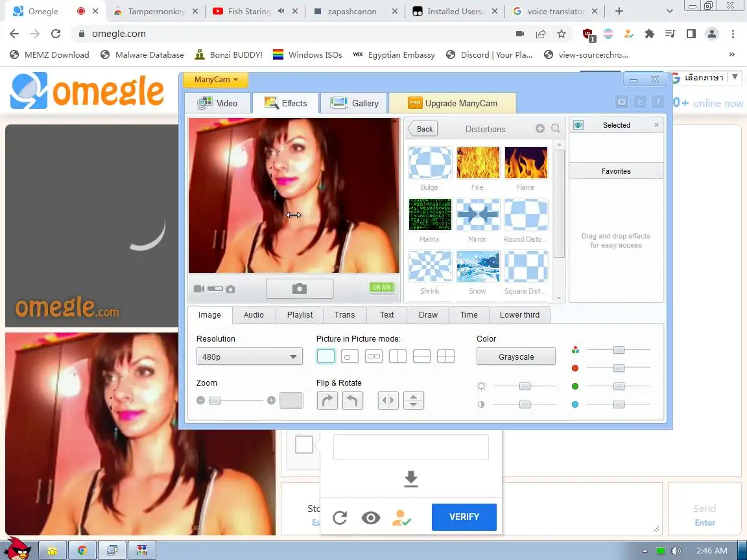
Task: Open the Trans tab
Action: coord(344,315)
